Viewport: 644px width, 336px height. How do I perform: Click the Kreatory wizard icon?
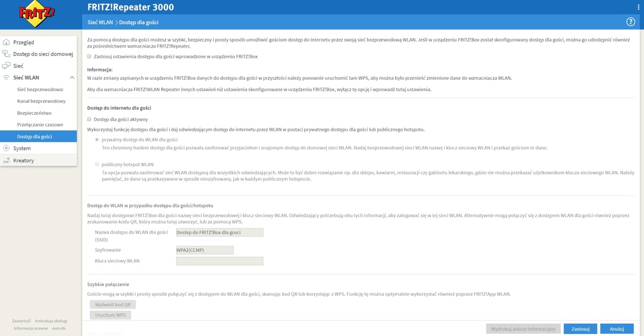click(6, 160)
